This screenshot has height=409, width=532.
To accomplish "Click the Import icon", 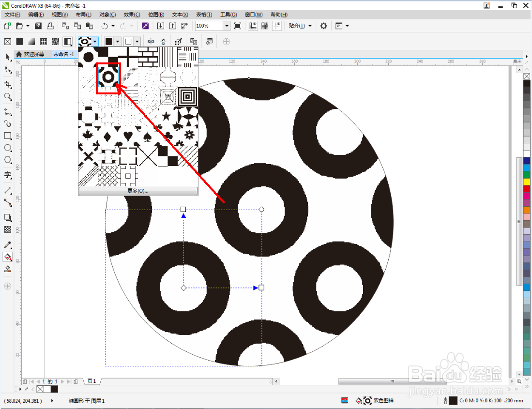I will [161, 26].
